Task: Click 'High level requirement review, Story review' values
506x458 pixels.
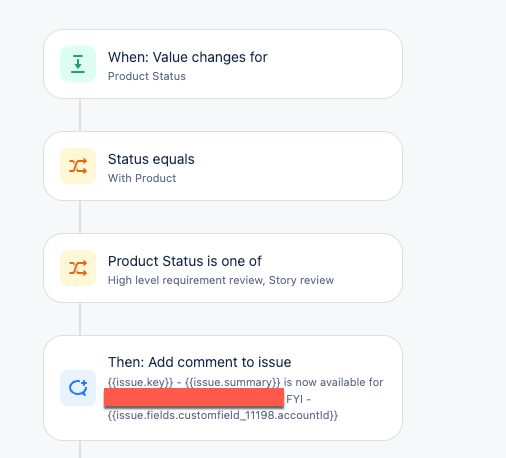Action: pos(221,280)
